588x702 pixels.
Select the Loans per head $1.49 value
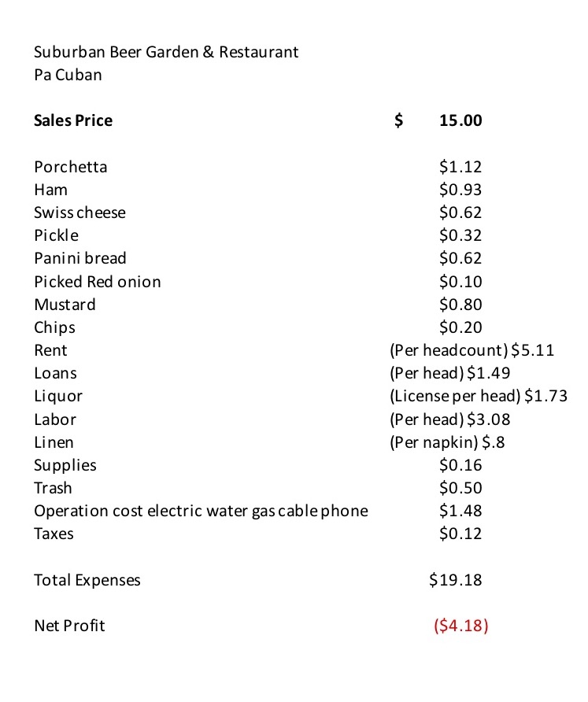(x=450, y=373)
